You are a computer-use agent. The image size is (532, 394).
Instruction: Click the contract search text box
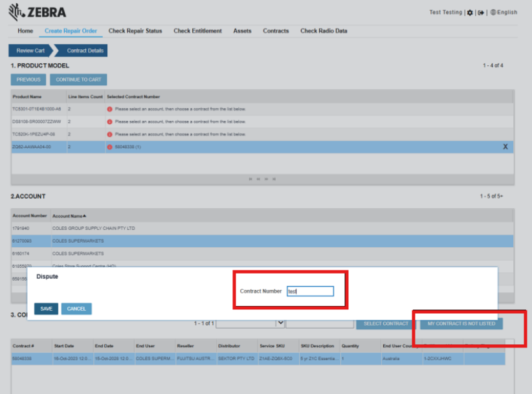pos(320,323)
